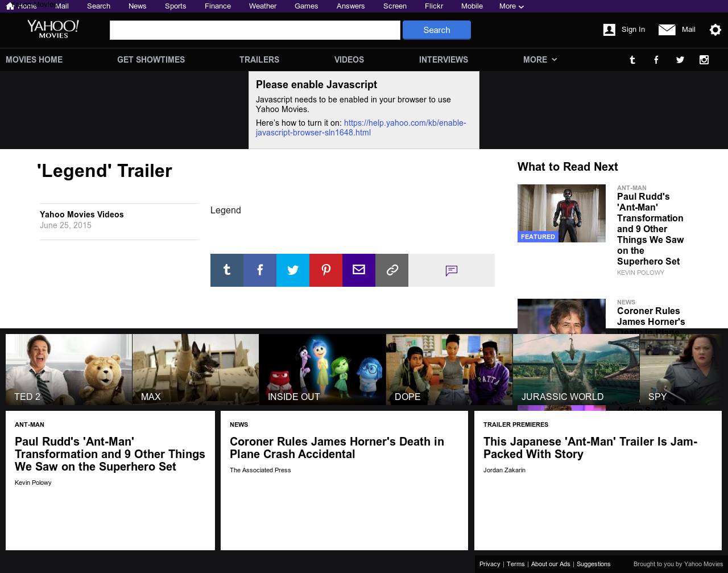This screenshot has width=728, height=573.
Task: Copy the trailer link via chain icon
Action: pyautogui.click(x=392, y=270)
